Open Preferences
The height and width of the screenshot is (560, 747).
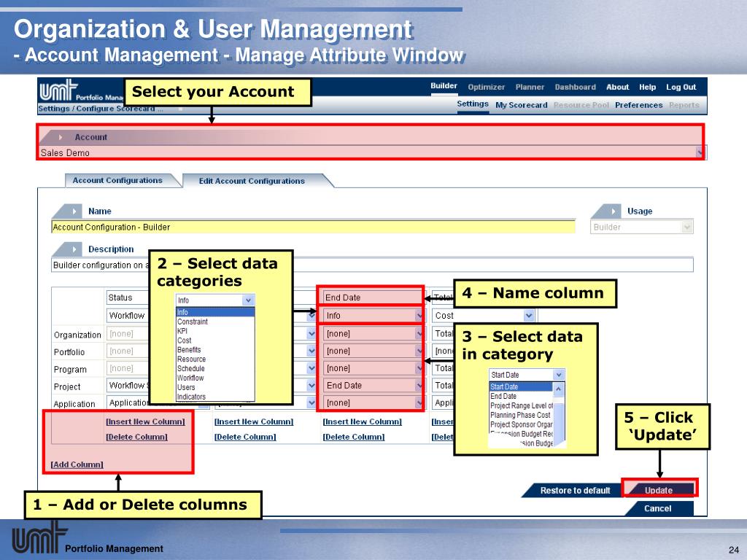[638, 105]
